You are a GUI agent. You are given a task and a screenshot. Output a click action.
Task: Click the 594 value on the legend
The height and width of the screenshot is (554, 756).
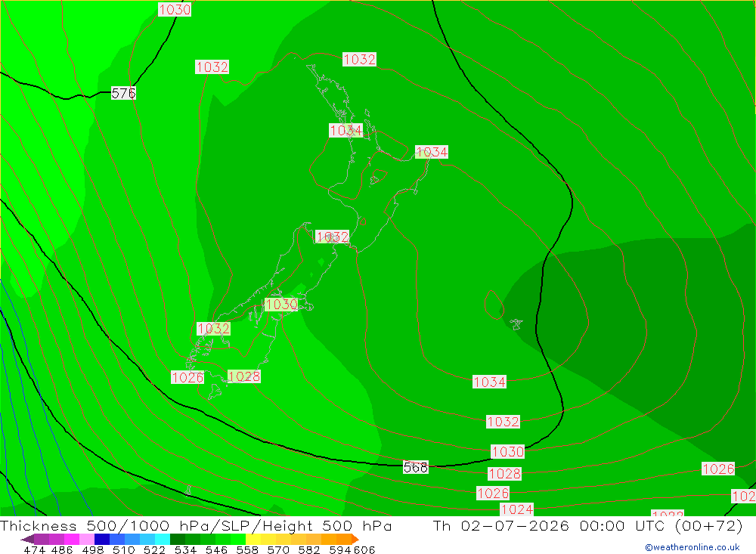pos(340,549)
